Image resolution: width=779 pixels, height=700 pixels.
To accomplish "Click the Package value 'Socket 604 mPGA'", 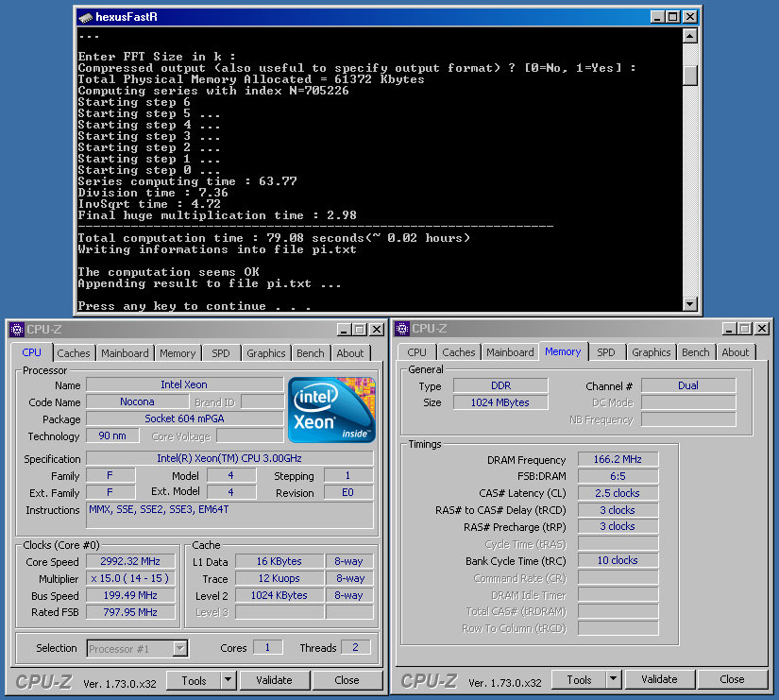I will [x=184, y=418].
